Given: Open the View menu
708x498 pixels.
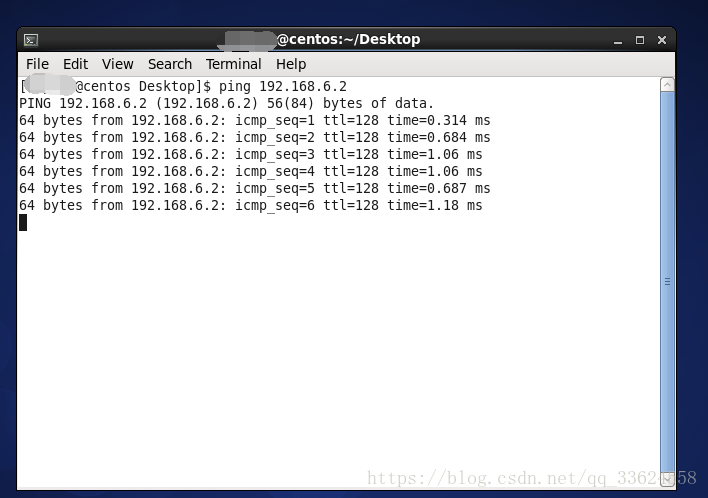Looking at the screenshot, I should click(x=117, y=64).
